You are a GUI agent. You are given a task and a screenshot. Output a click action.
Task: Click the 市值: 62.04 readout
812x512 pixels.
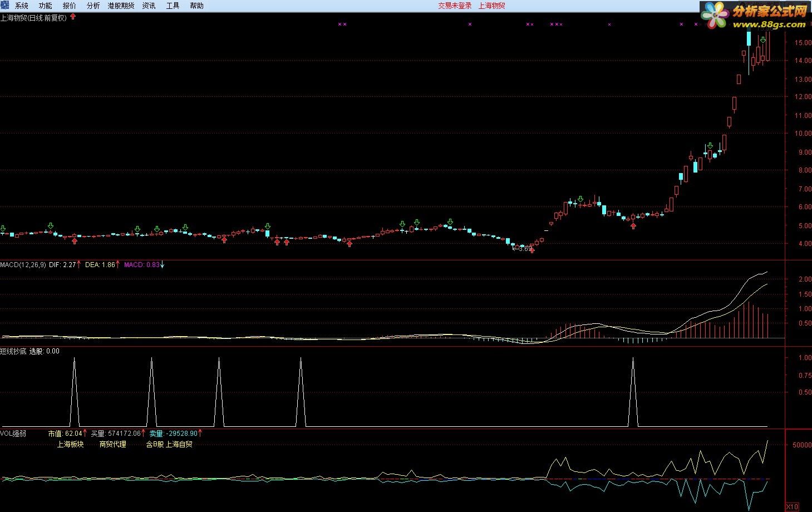[65, 433]
